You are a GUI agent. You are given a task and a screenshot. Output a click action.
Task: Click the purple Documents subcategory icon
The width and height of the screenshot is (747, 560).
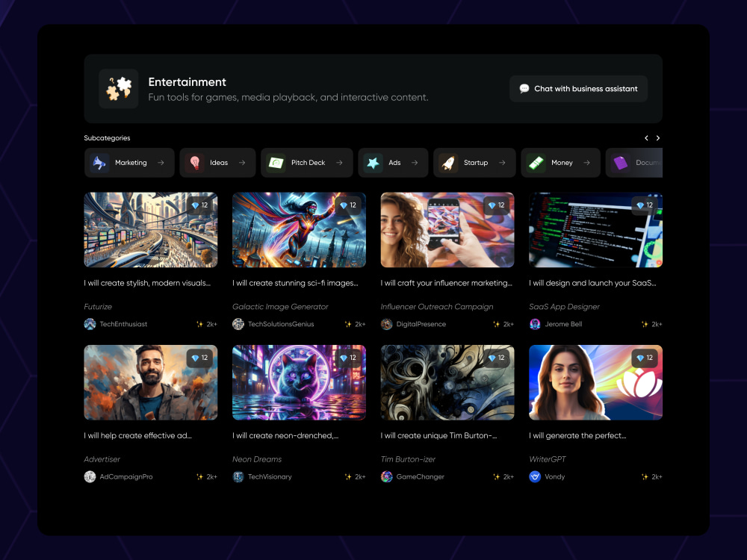(x=620, y=163)
